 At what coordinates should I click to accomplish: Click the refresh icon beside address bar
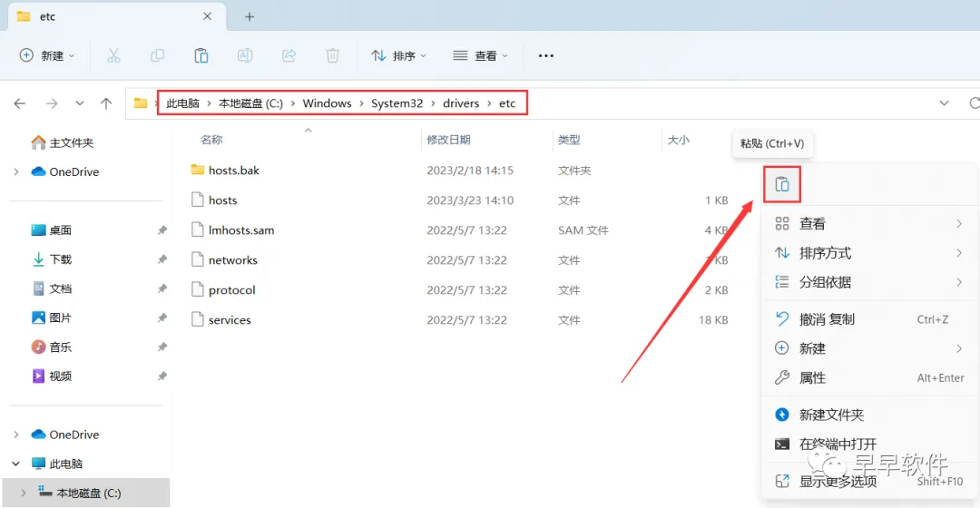(974, 103)
